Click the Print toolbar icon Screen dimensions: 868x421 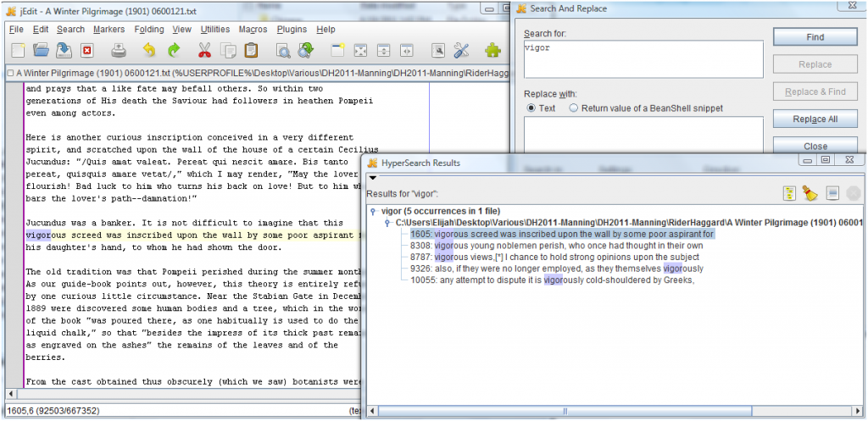pyautogui.click(x=119, y=51)
